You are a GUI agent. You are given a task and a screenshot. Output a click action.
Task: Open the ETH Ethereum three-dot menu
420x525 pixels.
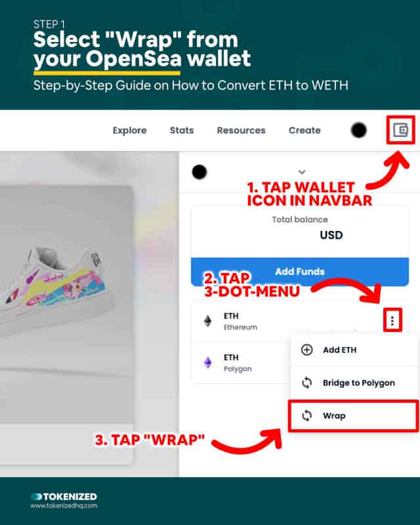(x=392, y=321)
